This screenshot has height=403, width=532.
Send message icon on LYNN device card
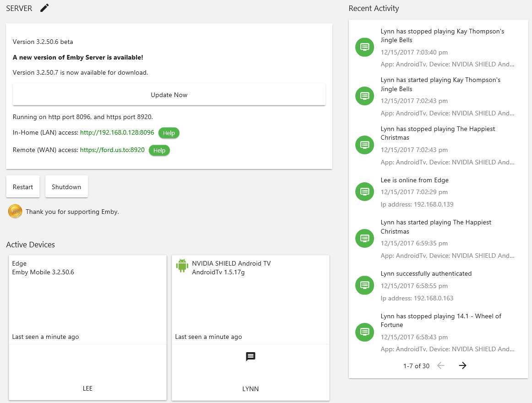point(250,357)
